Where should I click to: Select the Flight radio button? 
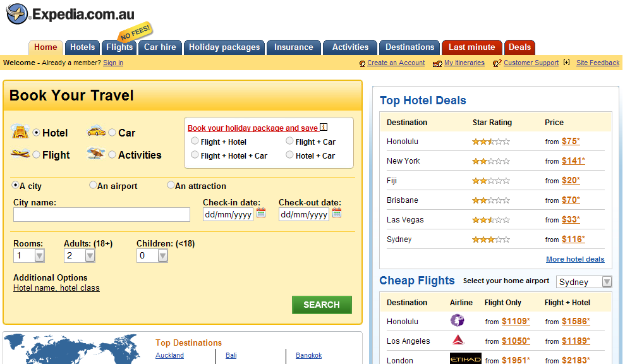tap(36, 155)
